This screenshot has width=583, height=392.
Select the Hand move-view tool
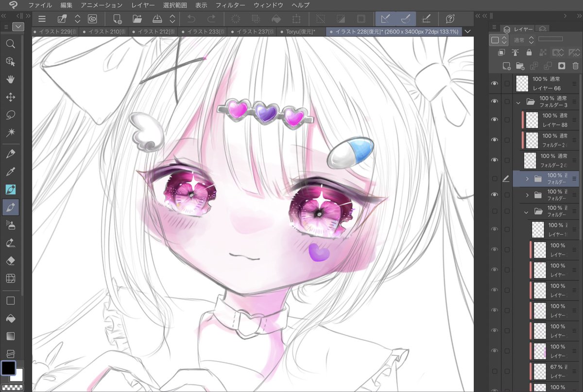[x=10, y=80]
